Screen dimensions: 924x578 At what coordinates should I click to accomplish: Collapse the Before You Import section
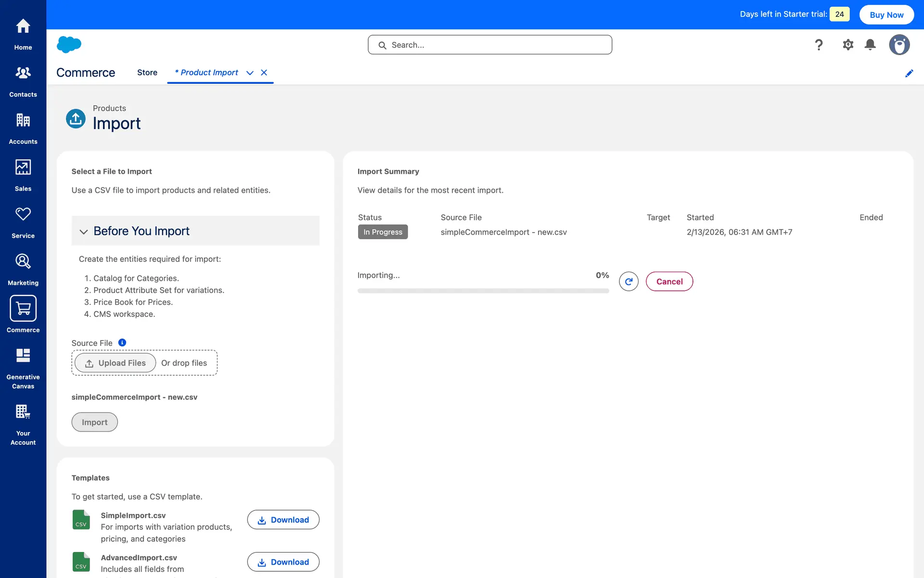[84, 232]
